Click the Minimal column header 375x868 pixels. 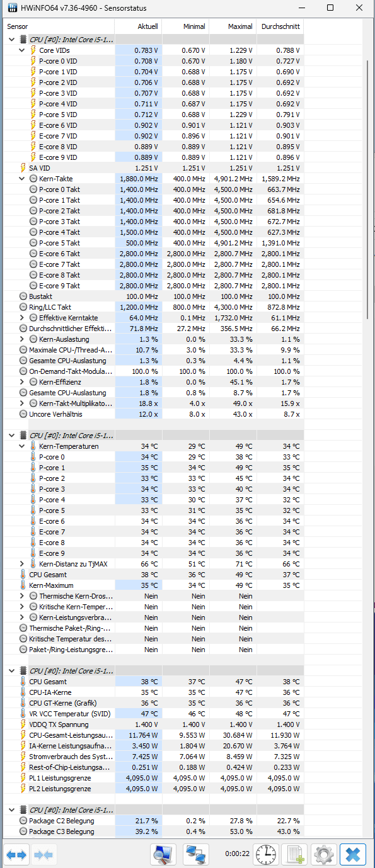click(x=185, y=26)
